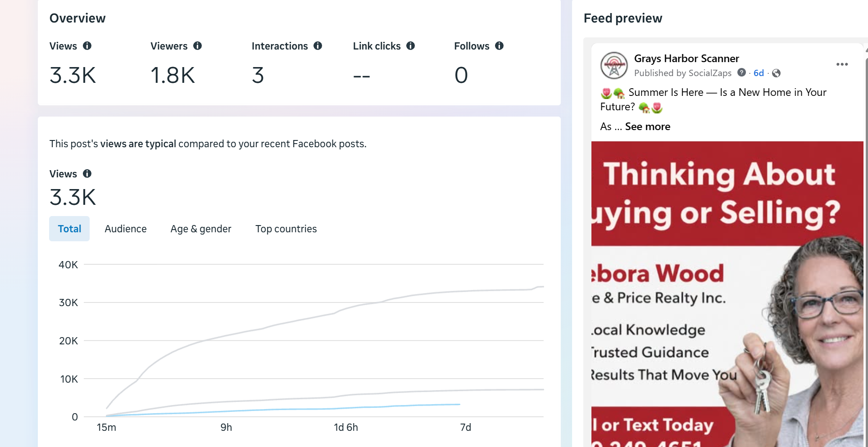Click the 40K label on the chart axis
868x447 pixels.
(x=68, y=265)
